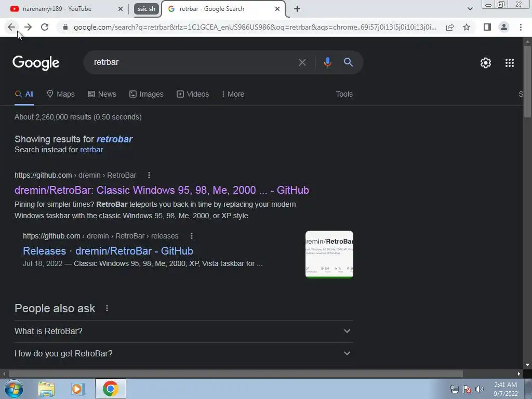Image resolution: width=532 pixels, height=399 pixels.
Task: Close the narenamyr189 YouTube tab
Action: coord(121,9)
